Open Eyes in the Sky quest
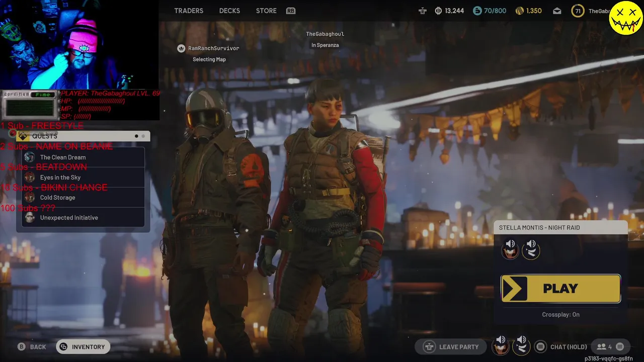This screenshot has width=644, height=362. [x=84, y=177]
